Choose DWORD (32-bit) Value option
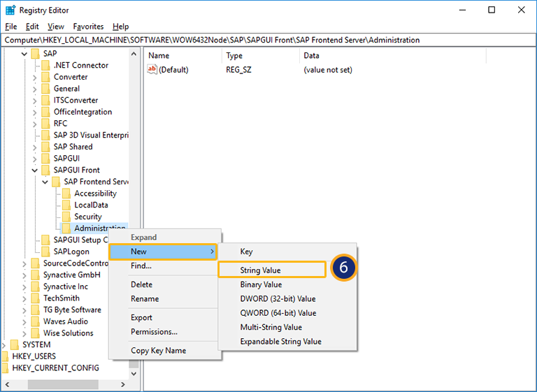This screenshot has height=392, width=537. (x=278, y=299)
